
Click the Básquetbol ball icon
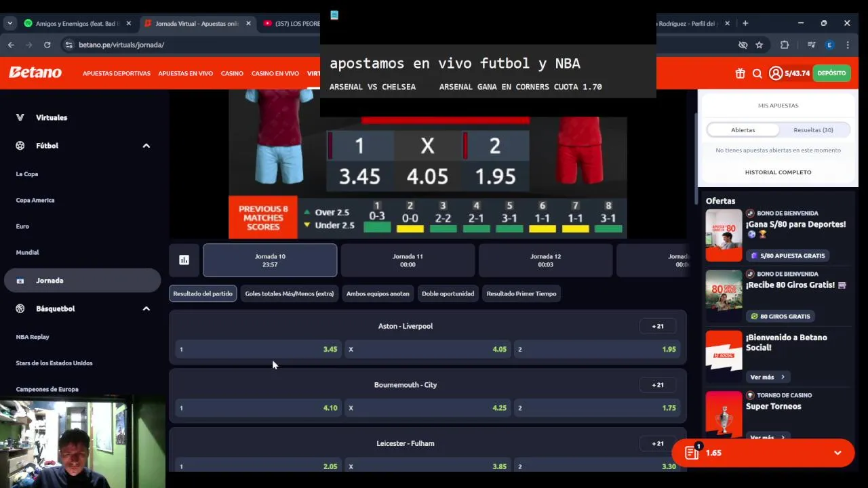(x=20, y=308)
